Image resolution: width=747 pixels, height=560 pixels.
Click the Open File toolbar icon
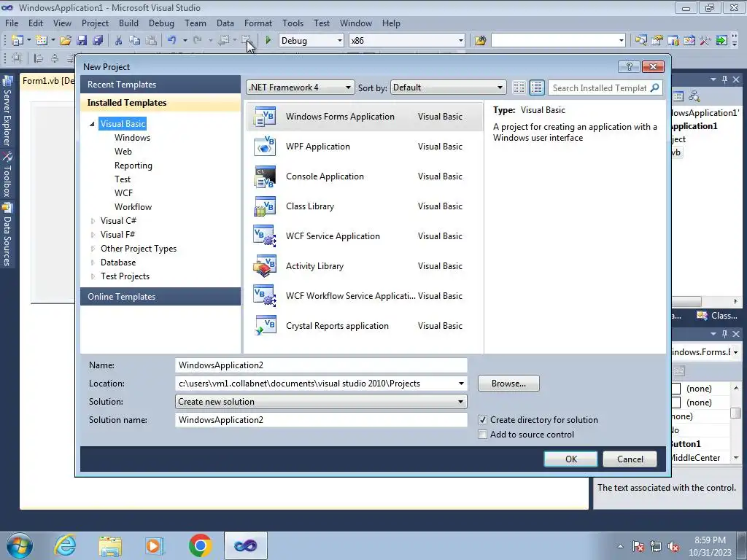tap(66, 41)
